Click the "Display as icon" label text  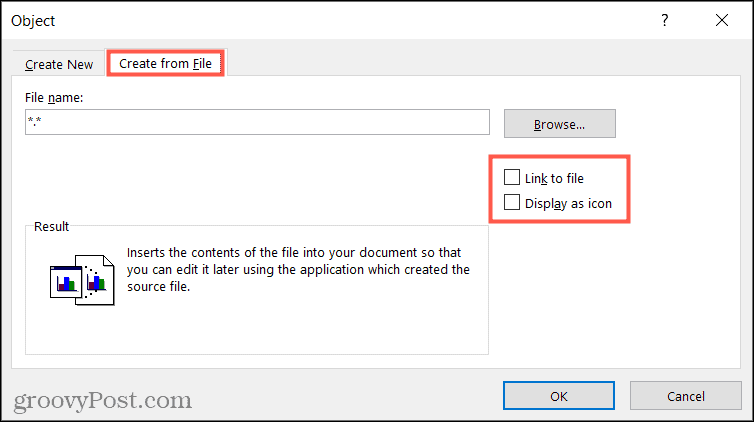(570, 203)
